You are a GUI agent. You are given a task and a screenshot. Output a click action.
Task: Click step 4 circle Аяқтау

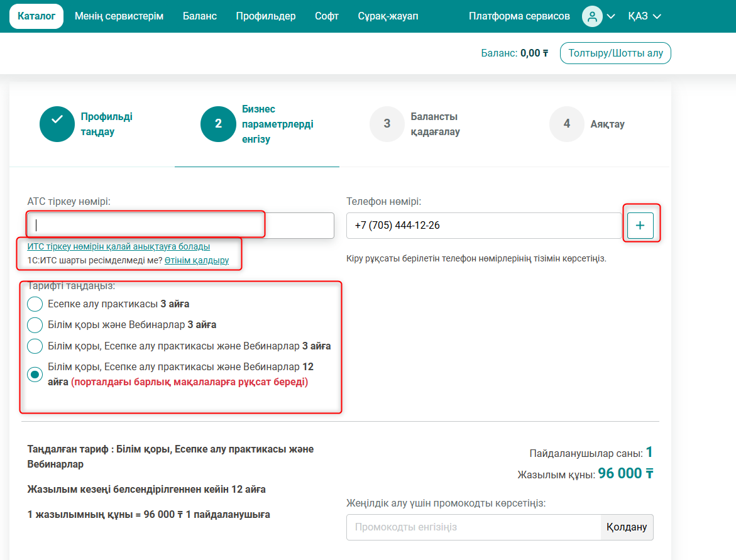[567, 124]
